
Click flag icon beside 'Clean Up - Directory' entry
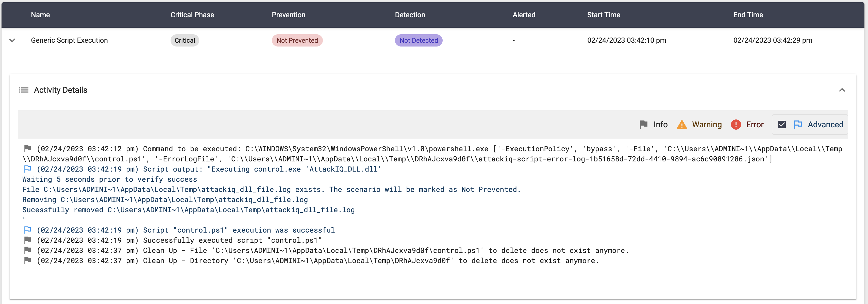point(28,261)
